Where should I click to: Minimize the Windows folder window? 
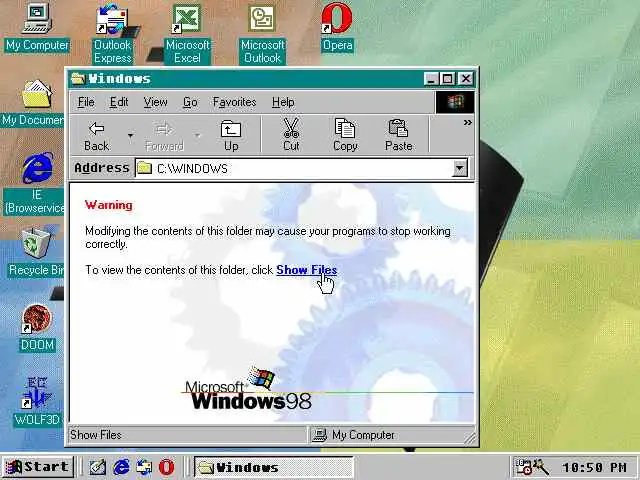coord(431,78)
